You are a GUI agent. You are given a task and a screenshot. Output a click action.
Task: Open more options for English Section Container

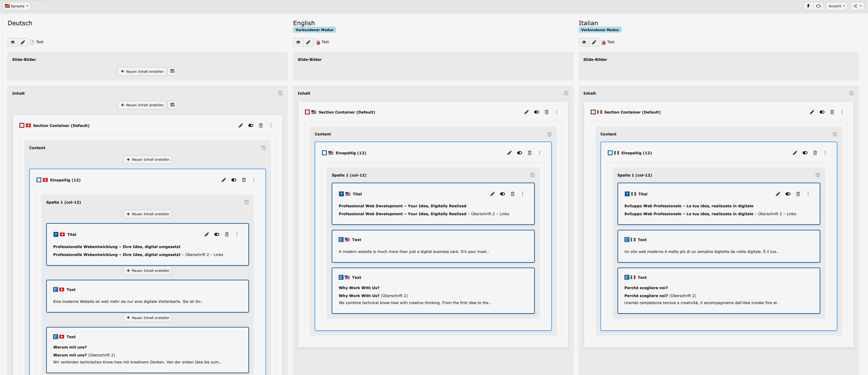click(x=557, y=112)
